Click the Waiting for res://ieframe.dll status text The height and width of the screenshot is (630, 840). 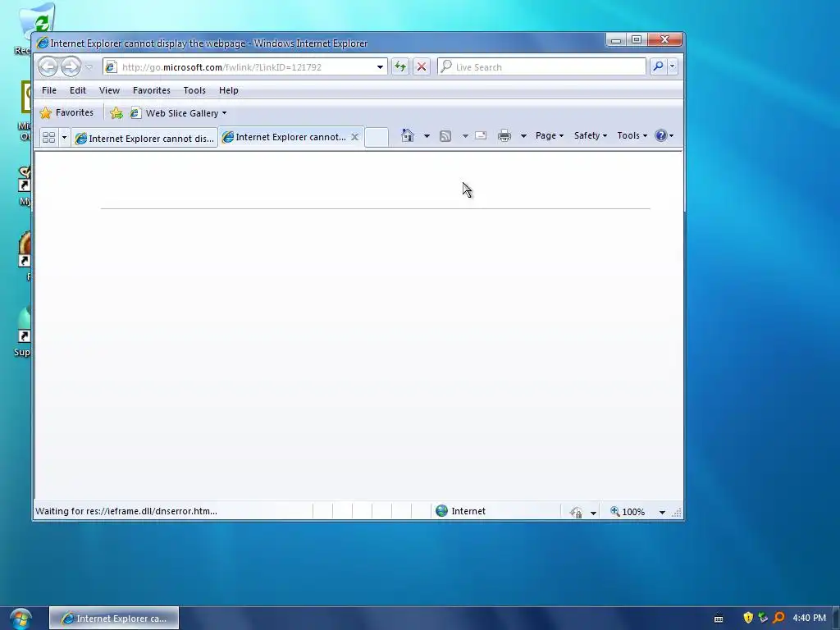click(x=126, y=511)
